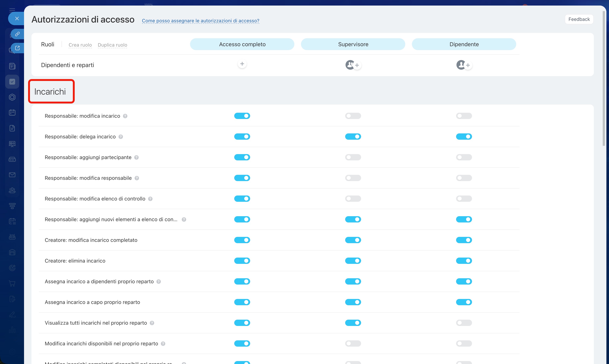Click the Tasks checkmark sidebar icon

[12, 82]
